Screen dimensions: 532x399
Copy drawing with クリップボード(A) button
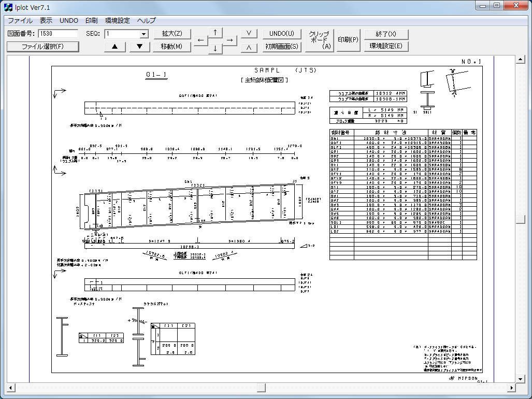coord(320,40)
